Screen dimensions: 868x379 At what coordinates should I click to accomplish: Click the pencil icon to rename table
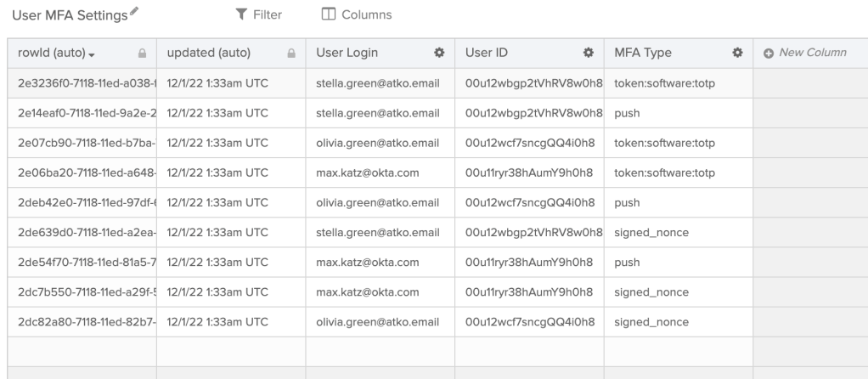click(132, 14)
